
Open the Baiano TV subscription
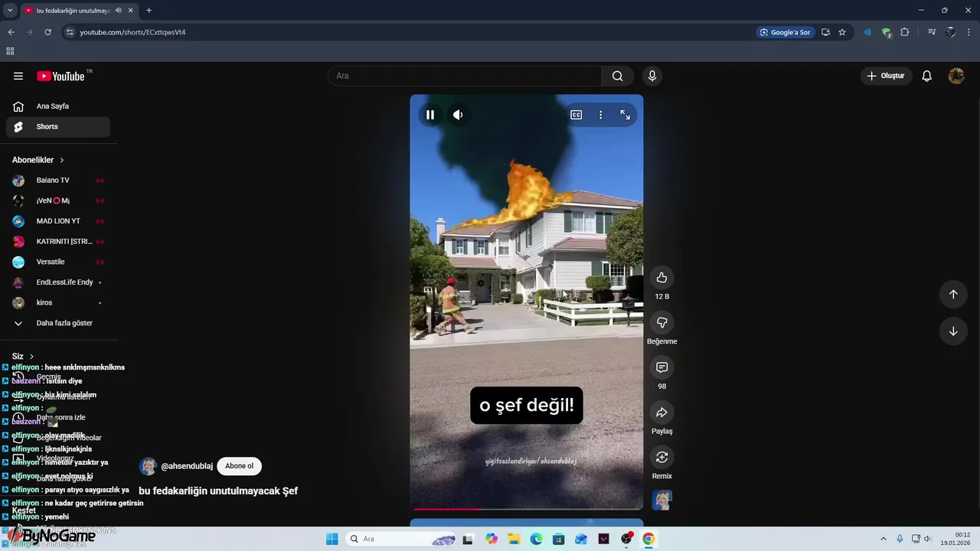58,181
